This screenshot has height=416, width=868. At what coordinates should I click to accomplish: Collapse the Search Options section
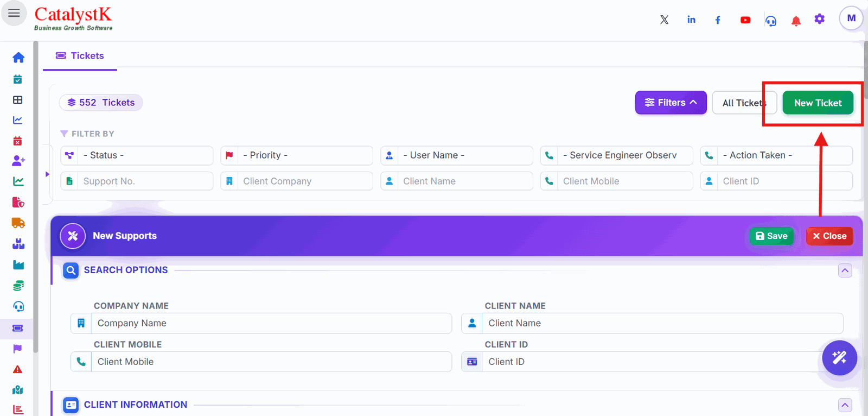(x=845, y=270)
